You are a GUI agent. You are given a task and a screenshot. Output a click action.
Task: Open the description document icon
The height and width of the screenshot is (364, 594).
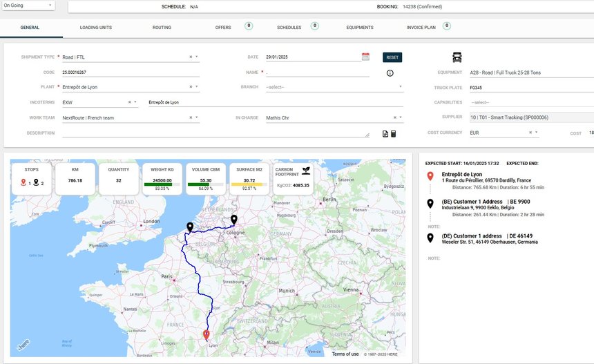385,134
